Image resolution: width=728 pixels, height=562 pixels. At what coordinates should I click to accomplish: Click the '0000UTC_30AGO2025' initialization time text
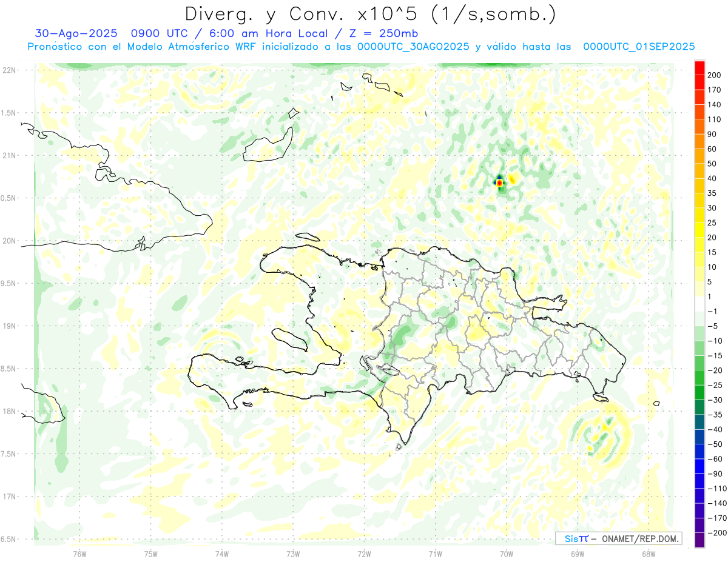tap(413, 47)
